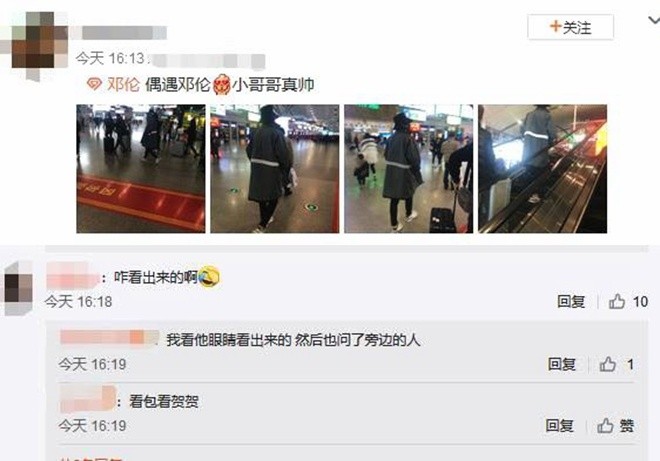Expand the post options chevron at top right
The width and height of the screenshot is (660, 461).
(654, 20)
